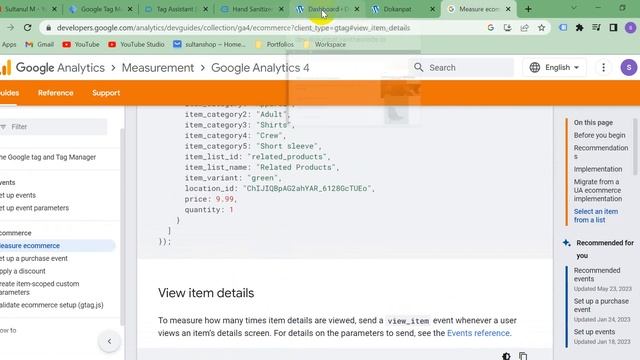Bookmark this page with the star icon
Viewport: 640px width, 360px height.
pos(541,28)
